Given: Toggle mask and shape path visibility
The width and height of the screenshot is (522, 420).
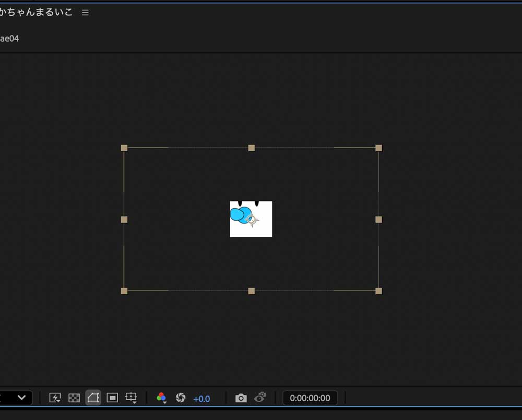Looking at the screenshot, I should pyautogui.click(x=93, y=398).
